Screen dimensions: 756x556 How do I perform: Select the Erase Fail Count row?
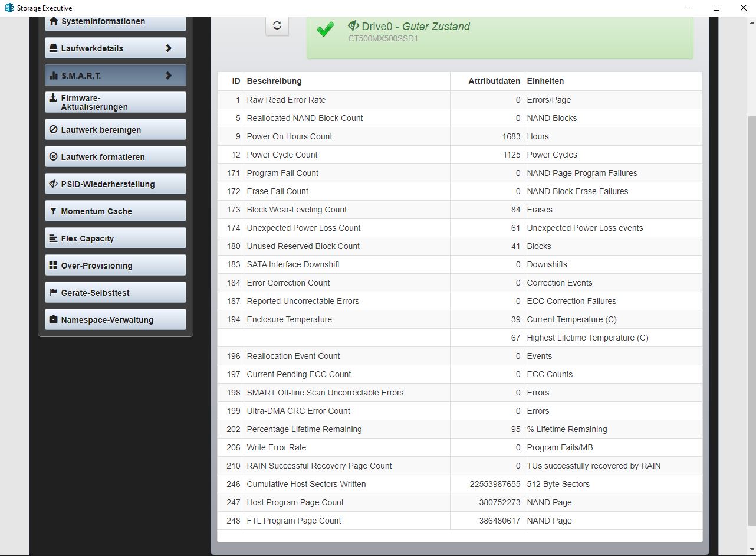460,191
